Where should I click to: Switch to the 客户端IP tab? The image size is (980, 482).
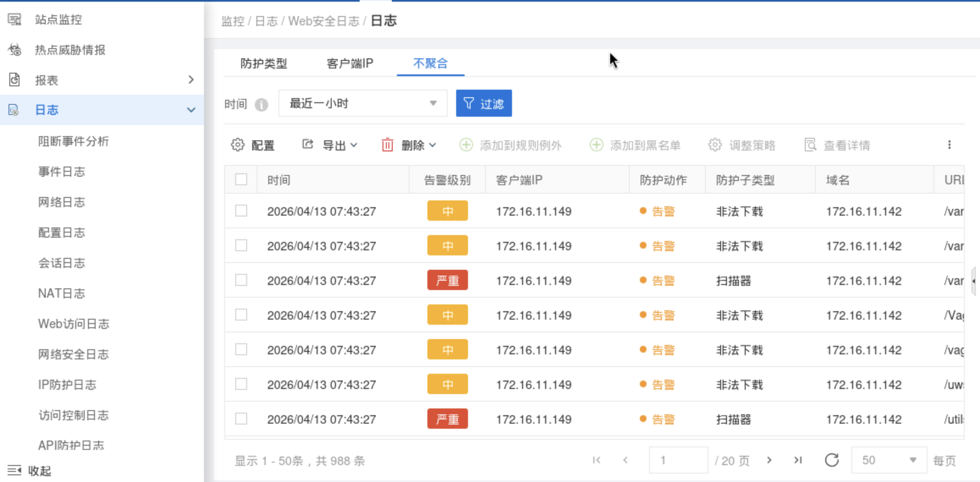coord(350,63)
